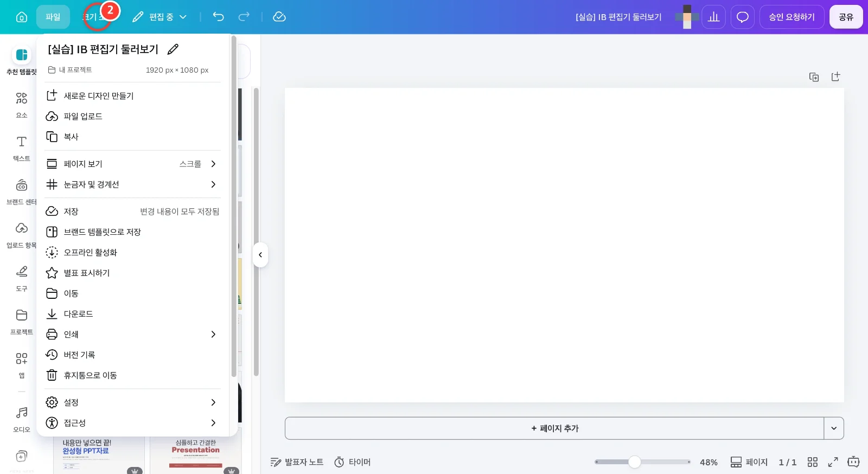Expand the 설정 submenu
Viewport: 868px width, 474px height.
[x=132, y=402]
